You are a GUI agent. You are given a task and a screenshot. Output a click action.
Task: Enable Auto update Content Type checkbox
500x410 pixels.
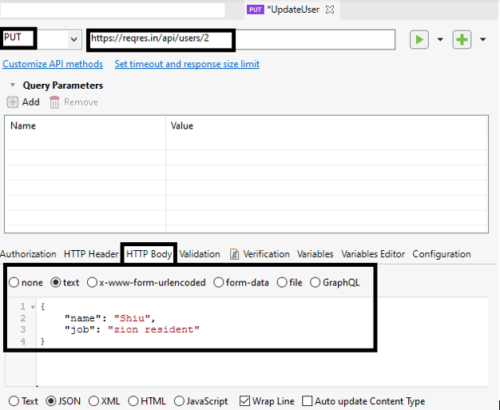point(307,401)
